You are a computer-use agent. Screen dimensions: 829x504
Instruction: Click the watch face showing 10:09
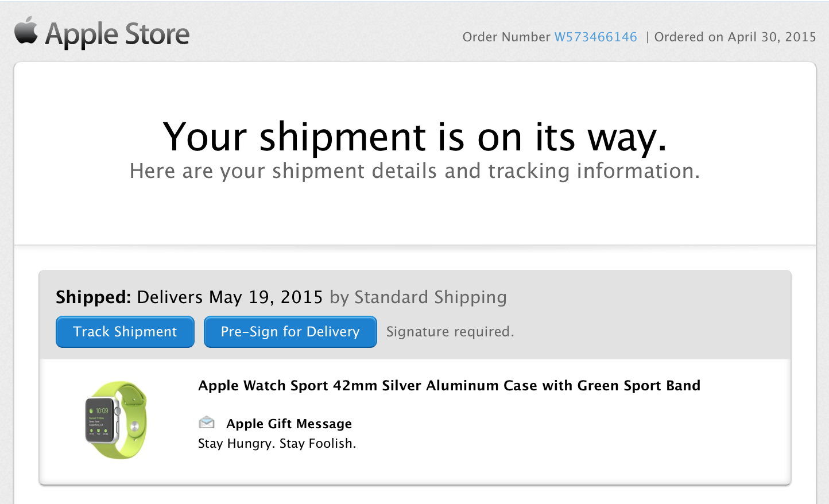pos(100,421)
